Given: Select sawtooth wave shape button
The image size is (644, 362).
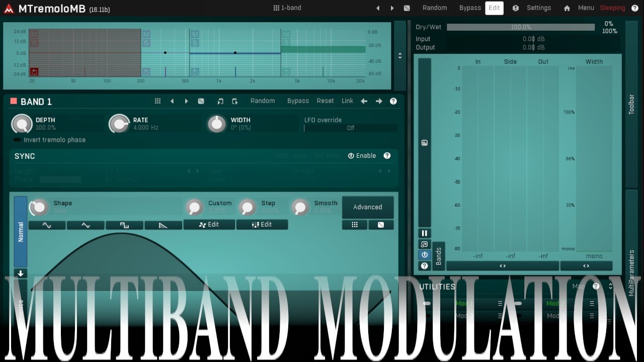Looking at the screenshot, I should click(x=163, y=225).
